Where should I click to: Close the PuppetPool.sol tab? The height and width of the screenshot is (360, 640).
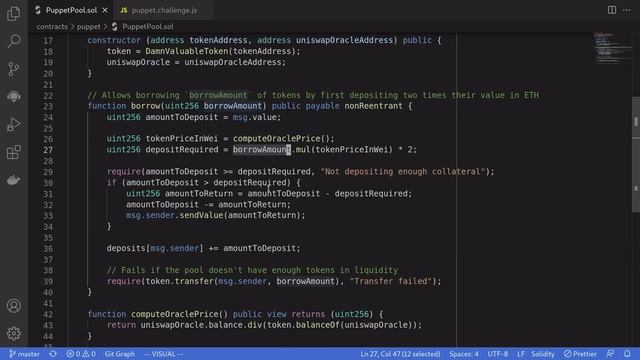(x=105, y=10)
